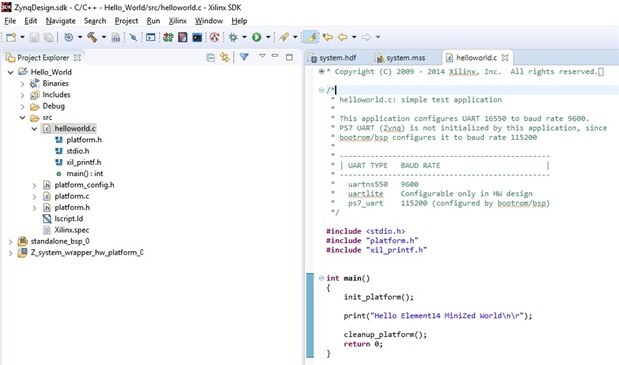This screenshot has height=365, width=619.
Task: Click the terminal window toolbar icon
Action: coord(150,37)
